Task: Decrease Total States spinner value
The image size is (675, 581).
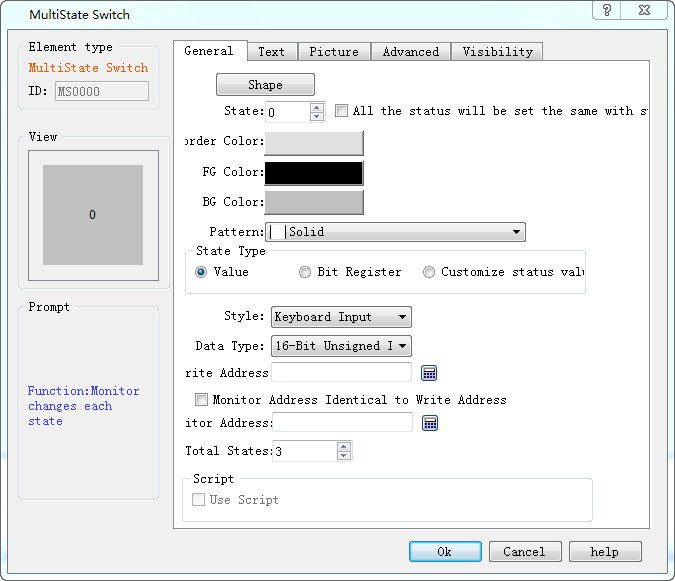Action: pyautogui.click(x=344, y=455)
